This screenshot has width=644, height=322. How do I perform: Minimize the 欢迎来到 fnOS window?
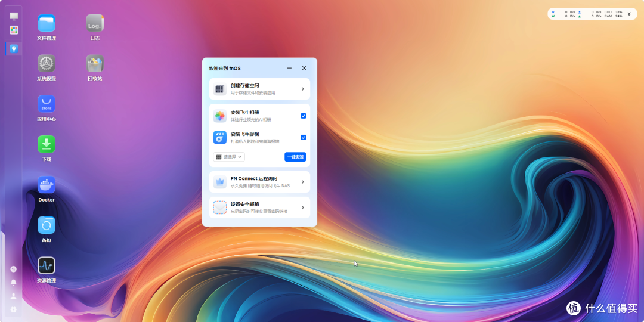[x=289, y=68]
